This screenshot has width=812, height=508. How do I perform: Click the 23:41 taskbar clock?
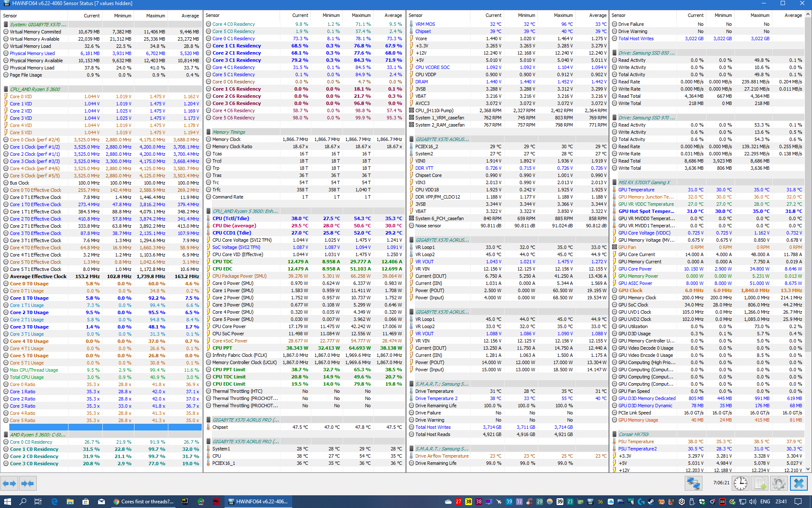[x=781, y=501]
